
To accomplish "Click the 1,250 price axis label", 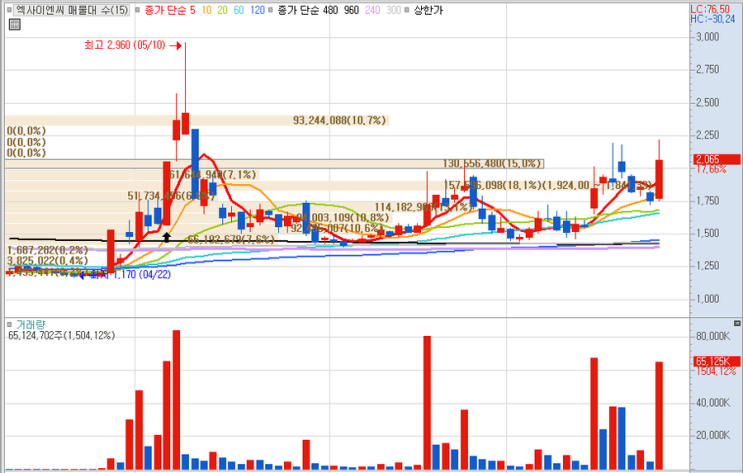I will pos(707,265).
